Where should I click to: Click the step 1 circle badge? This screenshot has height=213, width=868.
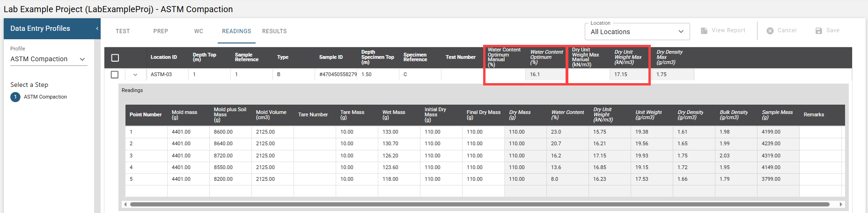coord(15,97)
